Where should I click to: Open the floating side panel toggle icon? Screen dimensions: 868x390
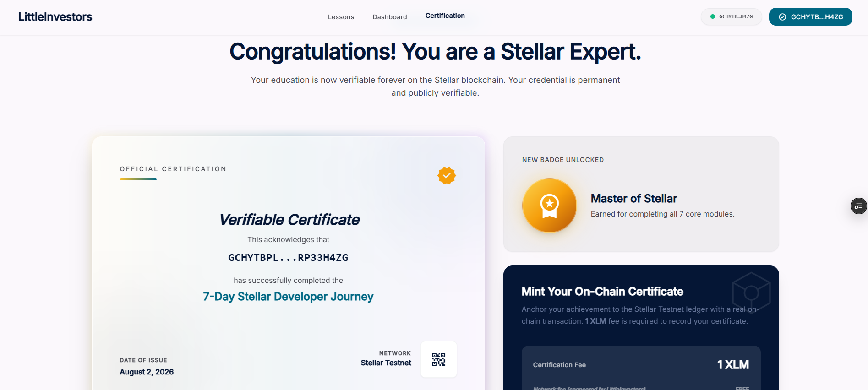(858, 206)
